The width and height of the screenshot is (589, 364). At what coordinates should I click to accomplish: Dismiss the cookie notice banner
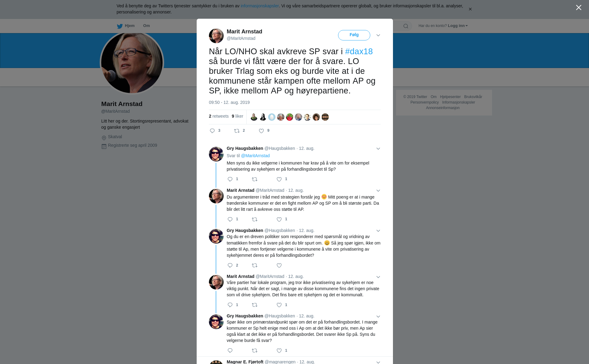pyautogui.click(x=470, y=9)
